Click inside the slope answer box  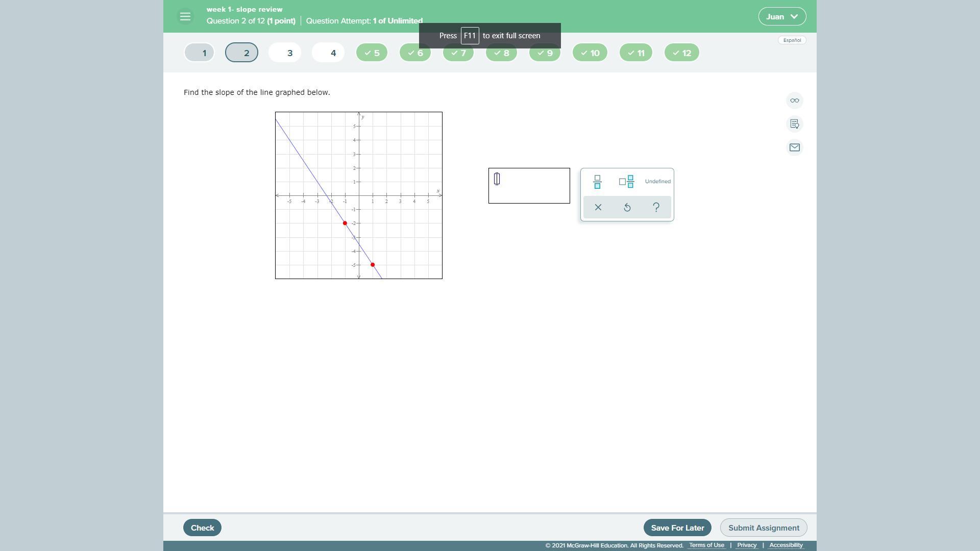[529, 186]
